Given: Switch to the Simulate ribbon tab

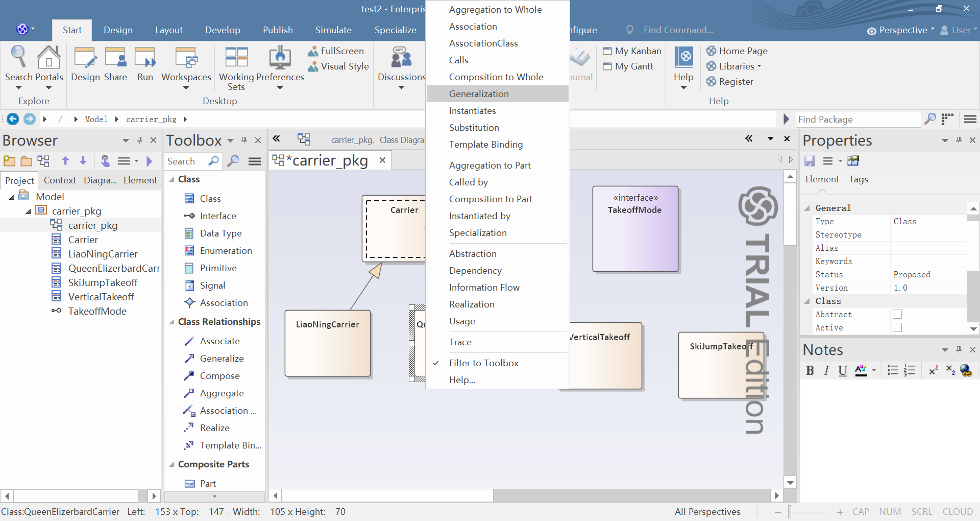Looking at the screenshot, I should 333,30.
